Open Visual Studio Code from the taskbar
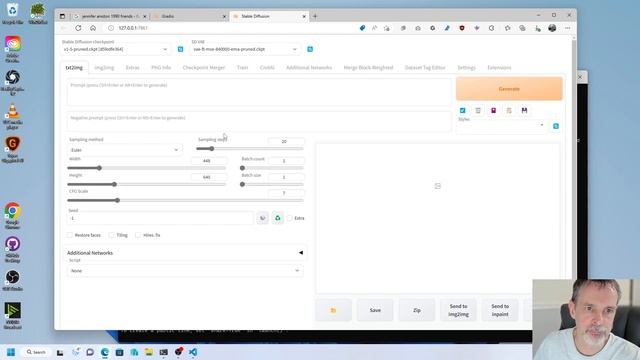 [x=193, y=352]
